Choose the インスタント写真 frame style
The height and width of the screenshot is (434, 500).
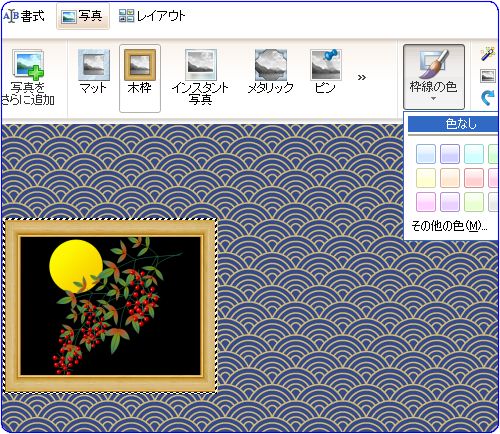click(x=201, y=77)
